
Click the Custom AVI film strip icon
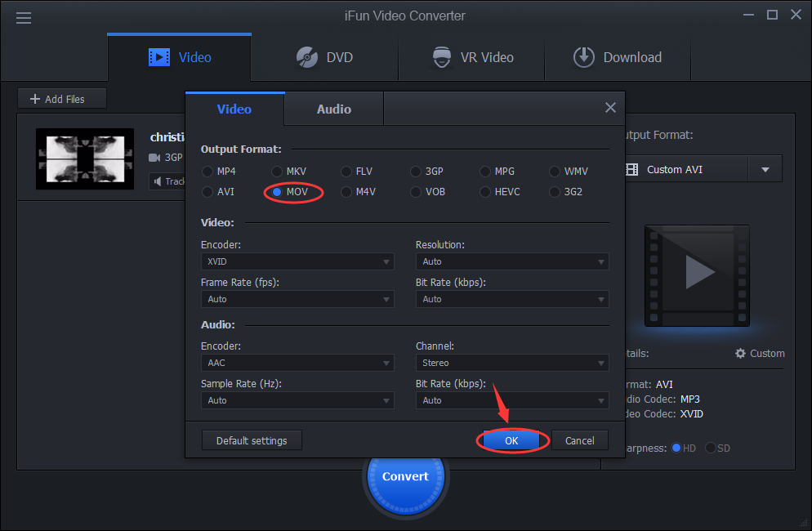point(631,169)
